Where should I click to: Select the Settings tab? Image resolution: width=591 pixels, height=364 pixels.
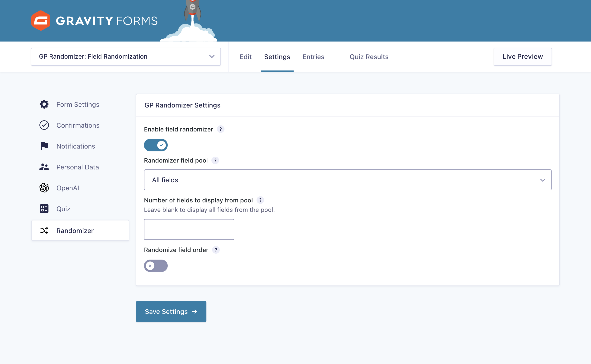tap(277, 57)
